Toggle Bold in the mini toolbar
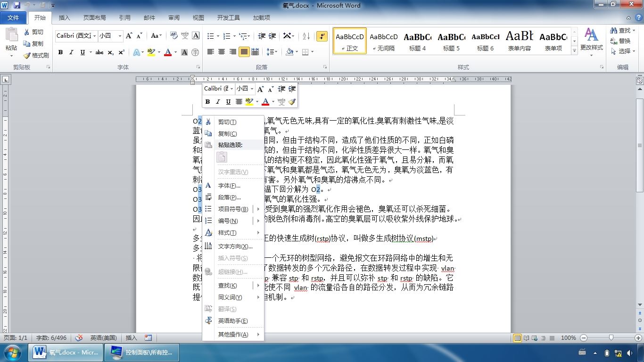The height and width of the screenshot is (362, 644). tap(207, 101)
